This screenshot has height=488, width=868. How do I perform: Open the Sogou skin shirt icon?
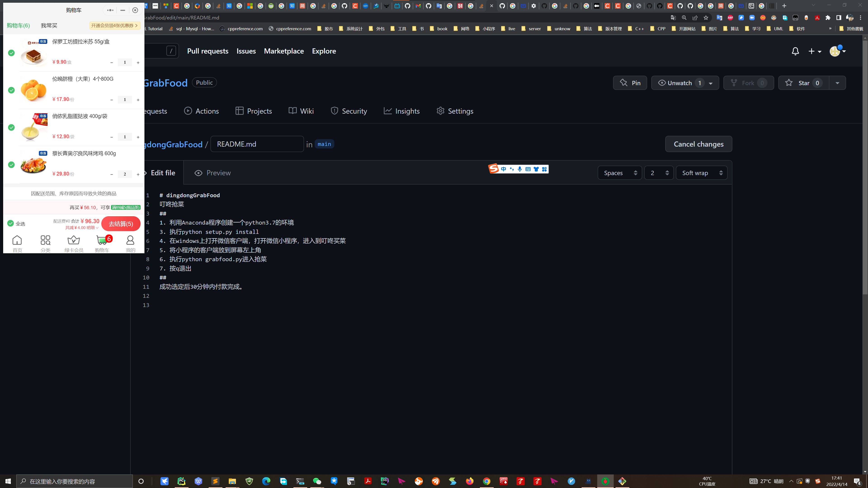[x=536, y=169]
